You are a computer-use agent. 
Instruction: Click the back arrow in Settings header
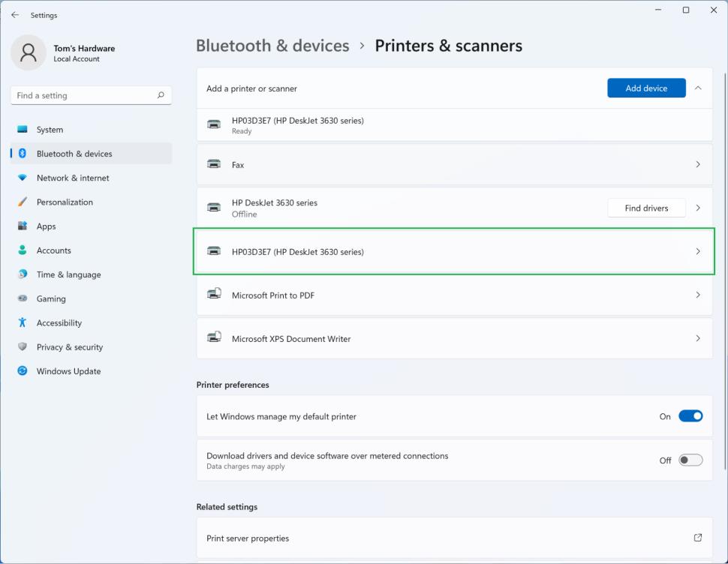click(x=15, y=15)
